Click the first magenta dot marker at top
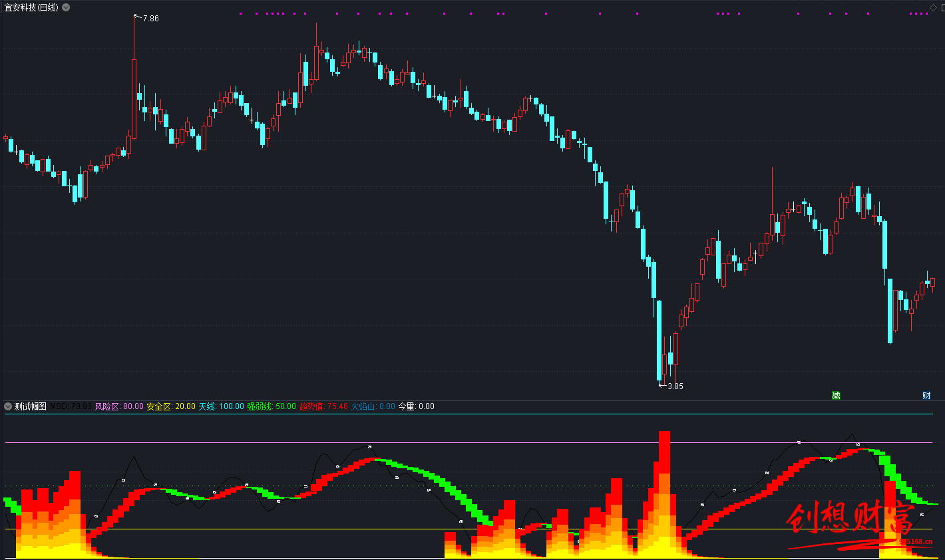Viewport: 945px width, 560px height. tap(241, 13)
